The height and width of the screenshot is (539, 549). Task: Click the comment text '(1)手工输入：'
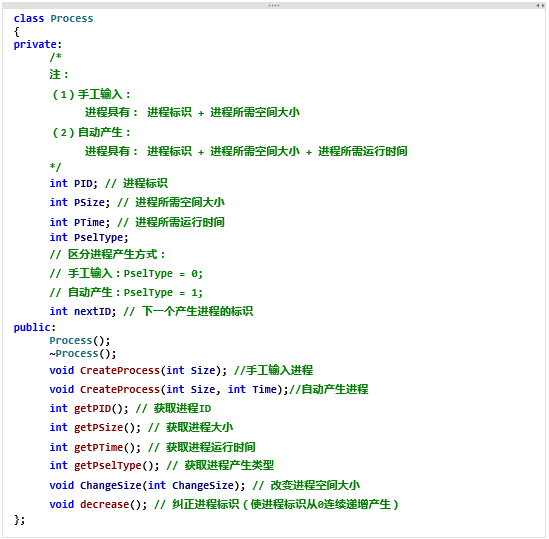click(91, 94)
